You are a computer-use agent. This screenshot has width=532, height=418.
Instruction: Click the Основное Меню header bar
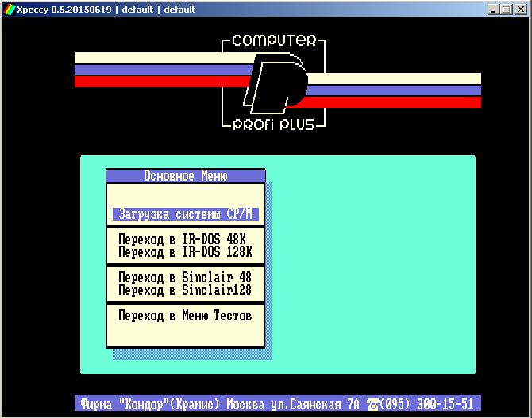point(186,176)
